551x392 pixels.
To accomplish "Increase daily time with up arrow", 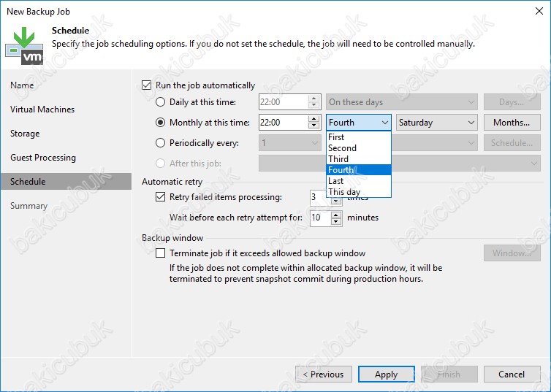I will click(313, 99).
